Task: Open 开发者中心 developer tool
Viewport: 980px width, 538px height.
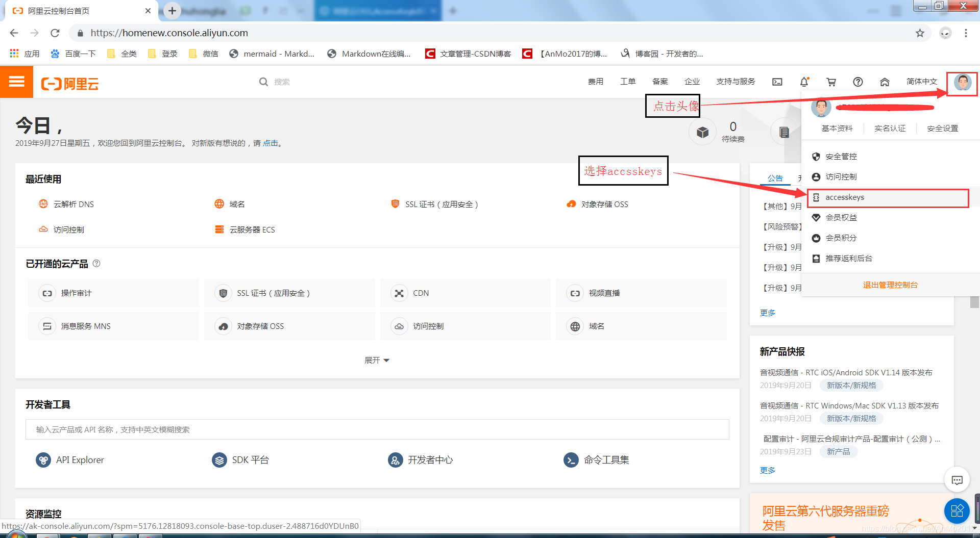Action: point(420,460)
